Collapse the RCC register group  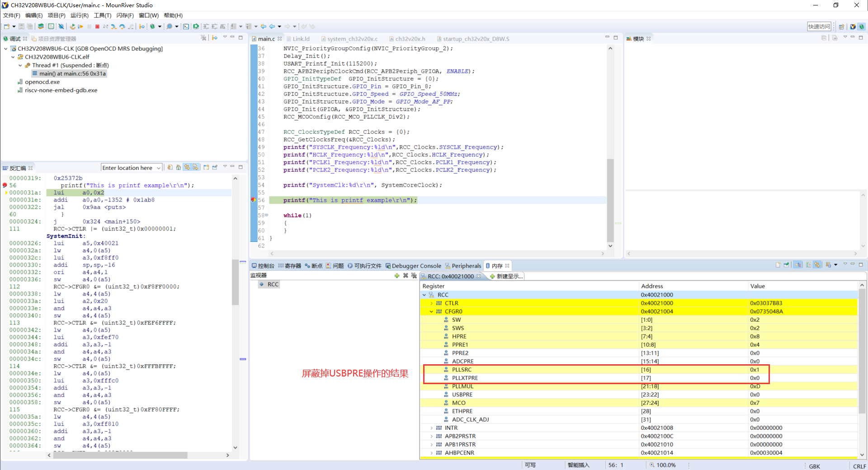tap(424, 295)
